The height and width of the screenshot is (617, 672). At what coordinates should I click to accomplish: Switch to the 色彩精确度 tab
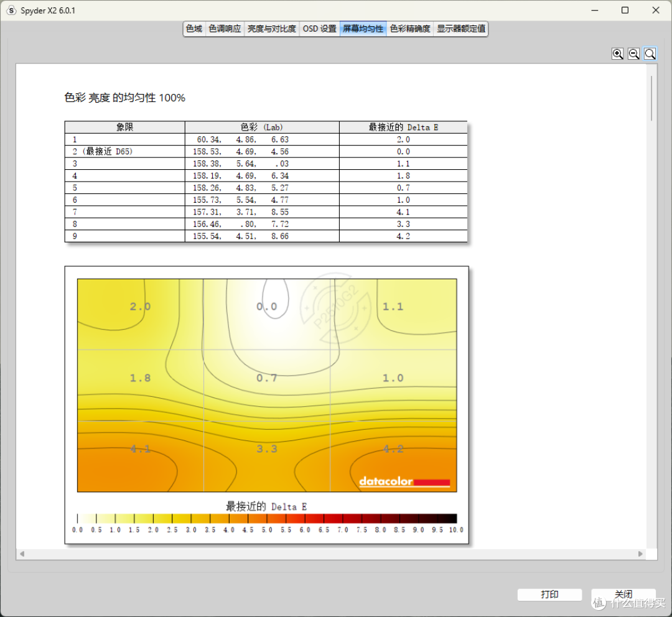pyautogui.click(x=409, y=29)
